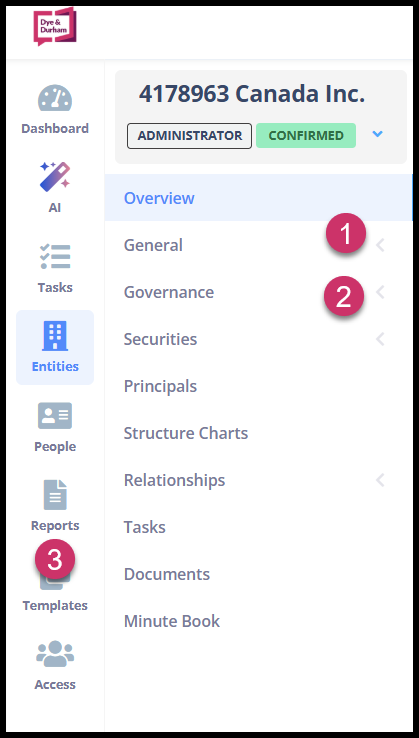Open the entity header dropdown arrow
Screen dimensions: 419x738
pyautogui.click(x=378, y=135)
